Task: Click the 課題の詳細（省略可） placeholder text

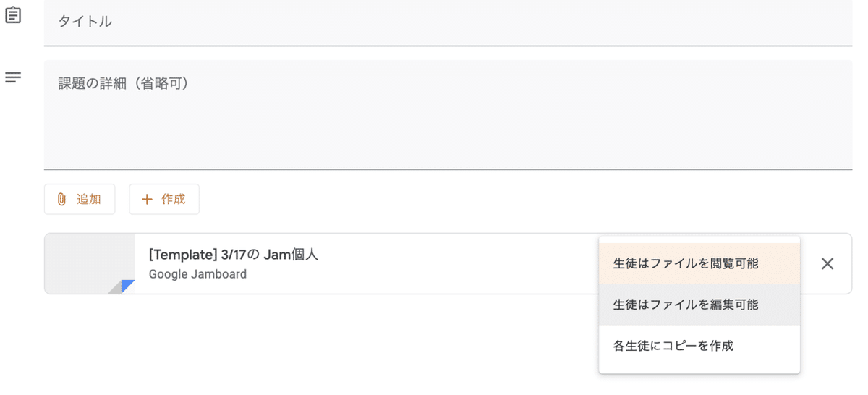Action: [x=124, y=84]
